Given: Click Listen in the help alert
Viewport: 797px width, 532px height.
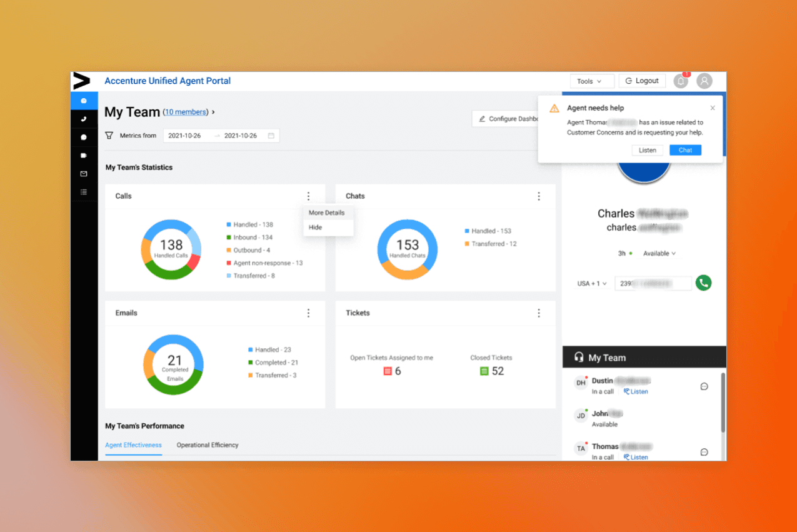Looking at the screenshot, I should coord(648,150).
